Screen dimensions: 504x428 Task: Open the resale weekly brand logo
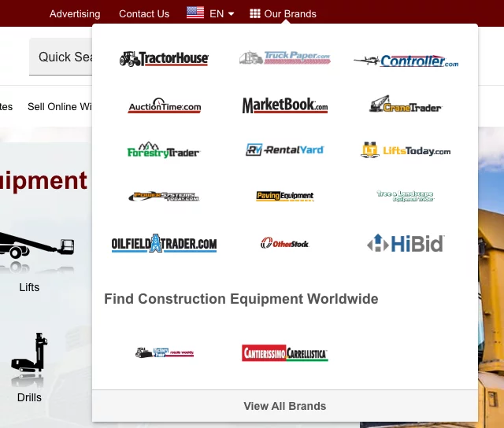(x=165, y=352)
